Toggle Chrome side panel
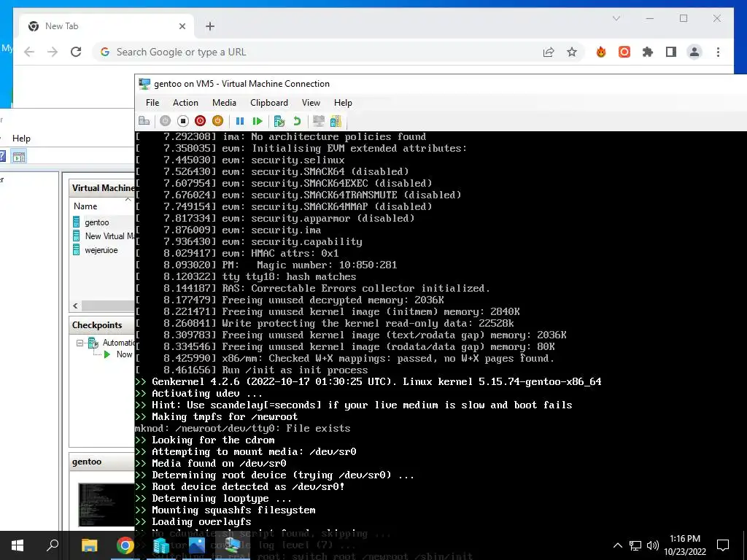Screen dimensions: 747x560 (671, 52)
